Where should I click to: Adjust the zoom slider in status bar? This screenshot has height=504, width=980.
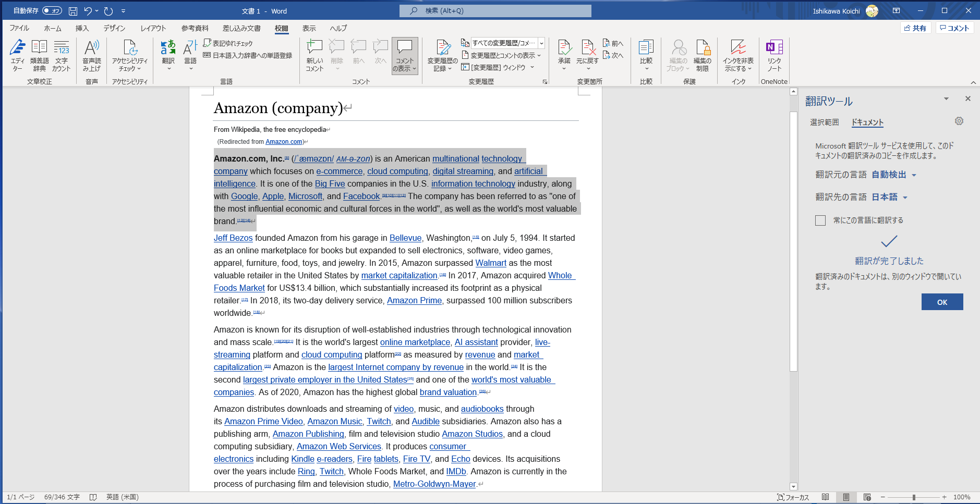(x=914, y=497)
